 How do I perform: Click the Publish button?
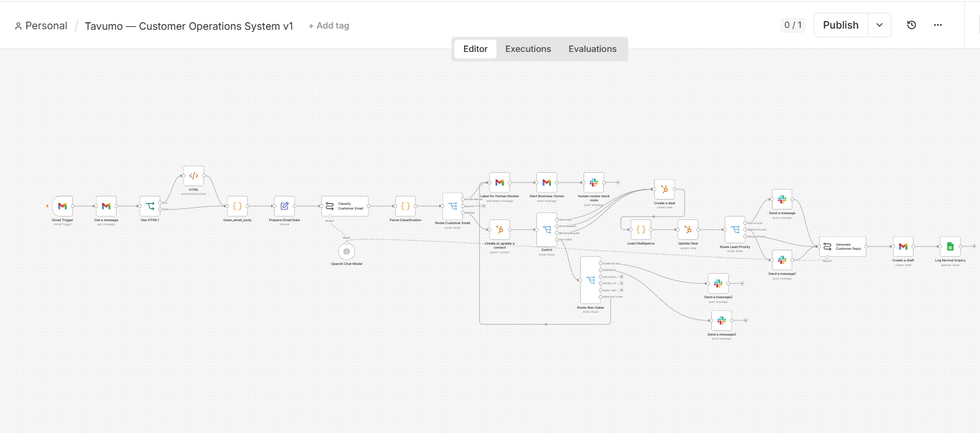[841, 25]
